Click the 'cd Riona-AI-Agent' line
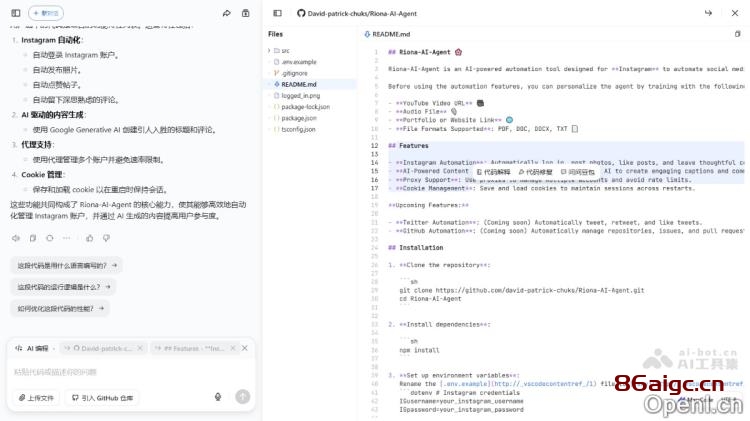 point(430,299)
